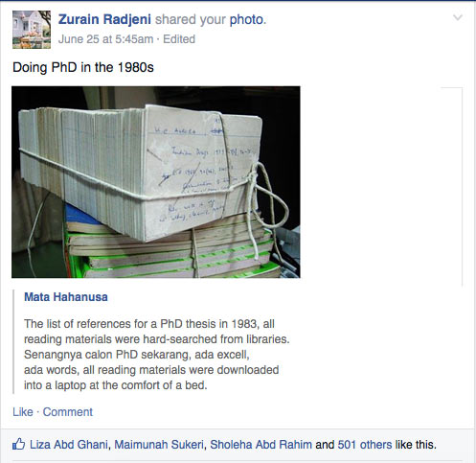Visit Mata Hahanusa's profile link
Viewport: 476px width, 463px height.
pos(66,297)
